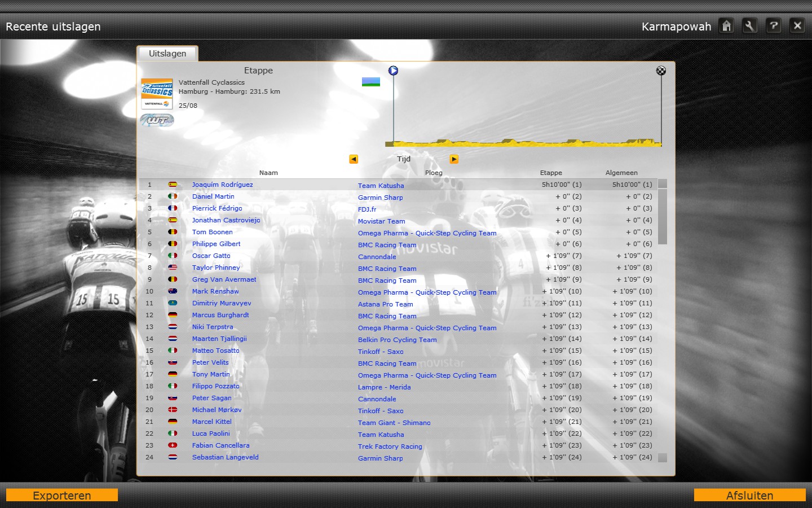Click the flat stage type icon
The width and height of the screenshot is (812, 508).
click(x=370, y=82)
